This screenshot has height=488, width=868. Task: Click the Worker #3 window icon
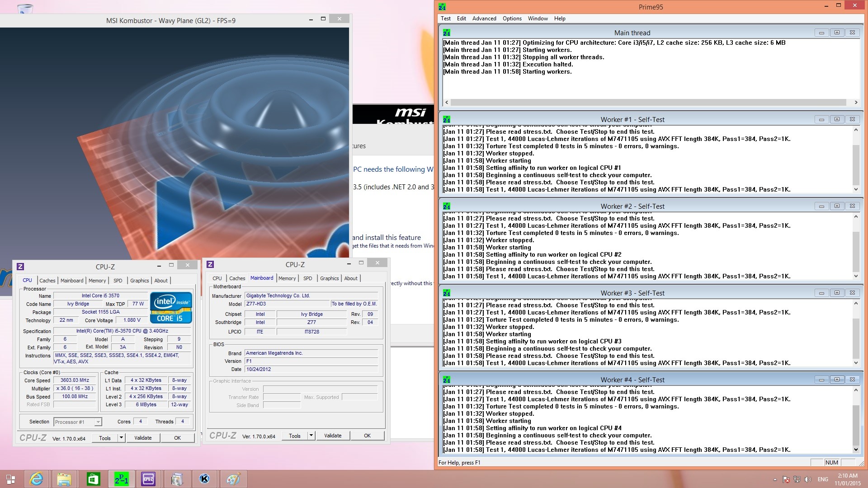[447, 293]
